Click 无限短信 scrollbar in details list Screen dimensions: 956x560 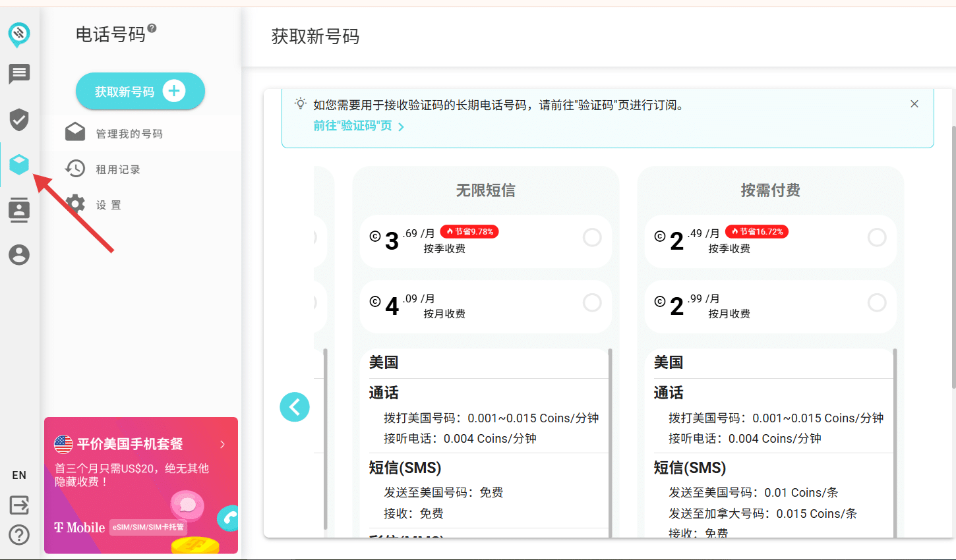pyautogui.click(x=610, y=441)
